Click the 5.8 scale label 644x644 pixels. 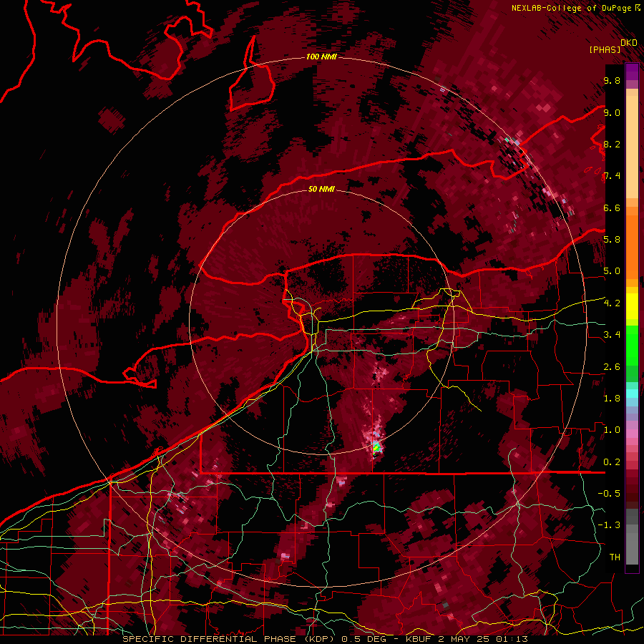612,240
